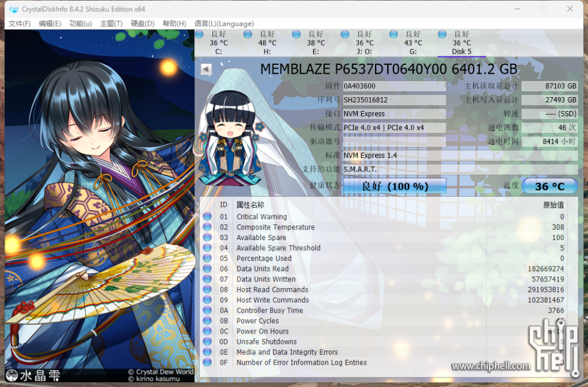588x387 pixels.
Task: Click the health orb above drive H:
Action: (247, 35)
